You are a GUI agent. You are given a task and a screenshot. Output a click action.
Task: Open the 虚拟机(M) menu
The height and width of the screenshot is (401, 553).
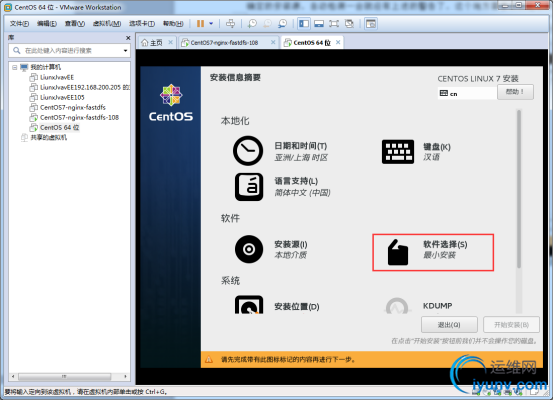coord(107,24)
